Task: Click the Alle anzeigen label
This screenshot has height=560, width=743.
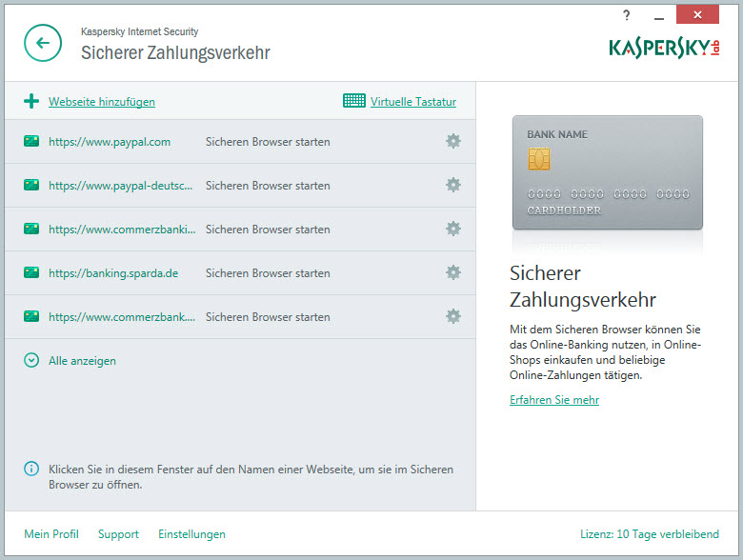Action: tap(82, 361)
